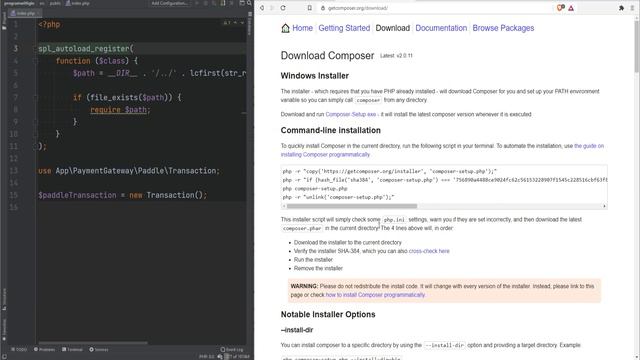
Task: Click the code block horizontal scrollbar thumb
Action: click(352, 206)
